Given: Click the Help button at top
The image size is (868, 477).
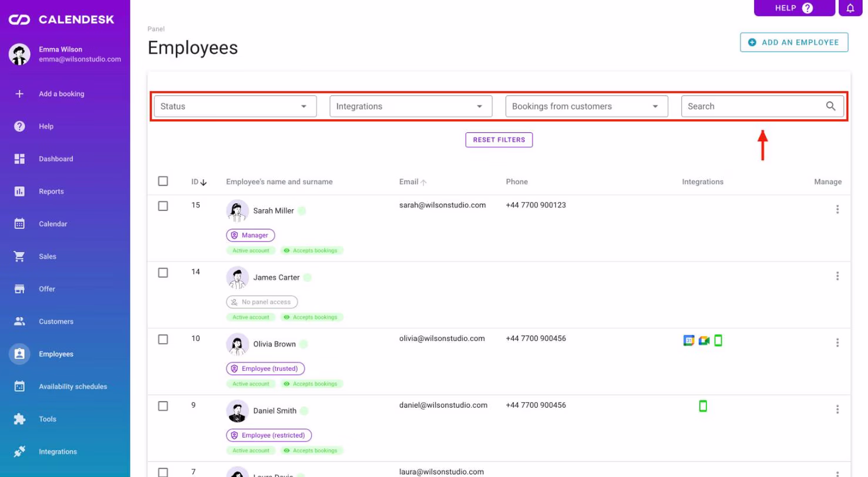Looking at the screenshot, I should [794, 8].
